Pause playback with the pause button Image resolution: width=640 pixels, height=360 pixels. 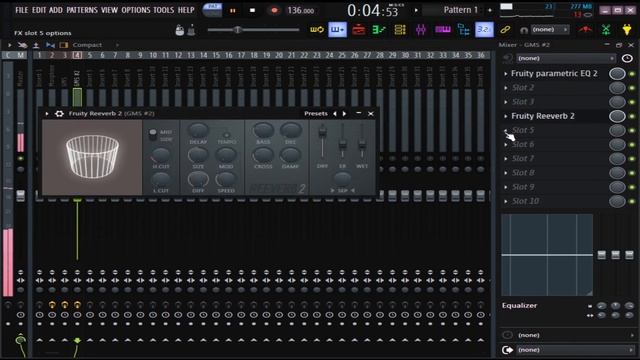tap(232, 11)
